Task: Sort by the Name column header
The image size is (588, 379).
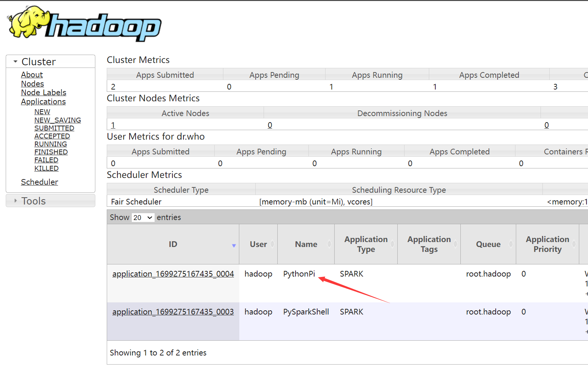Action: (306, 244)
